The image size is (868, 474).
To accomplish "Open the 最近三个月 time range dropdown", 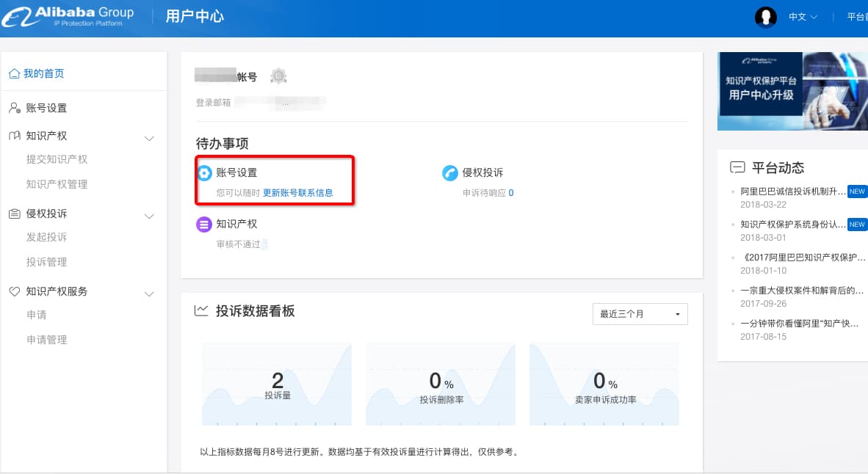I will coord(640,314).
